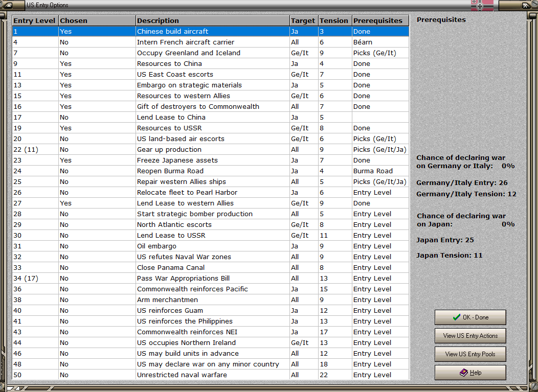Select Lend Lease to USSR row
This screenshot has height=392, width=538.
tap(211, 236)
